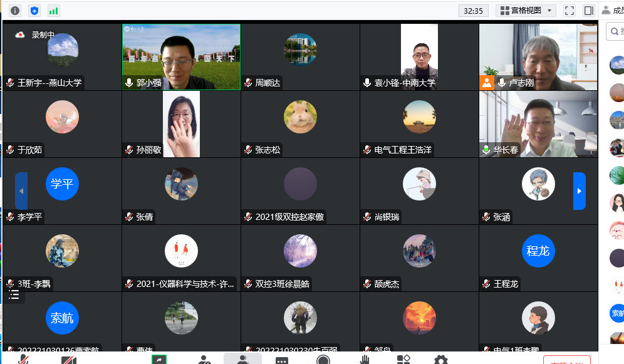Image resolution: width=624 pixels, height=364 pixels.
Task: Open the 宫格视图 view dropdown
Action: click(526, 11)
